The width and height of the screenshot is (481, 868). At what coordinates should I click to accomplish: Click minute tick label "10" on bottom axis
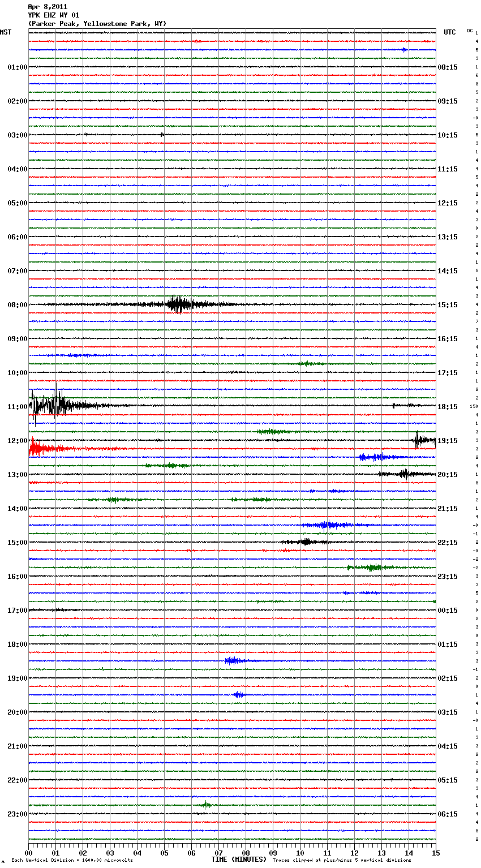coord(300,853)
